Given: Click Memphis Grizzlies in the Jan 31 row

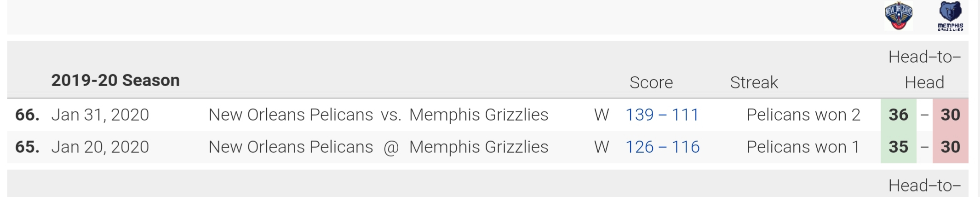Looking at the screenshot, I should click(479, 115).
